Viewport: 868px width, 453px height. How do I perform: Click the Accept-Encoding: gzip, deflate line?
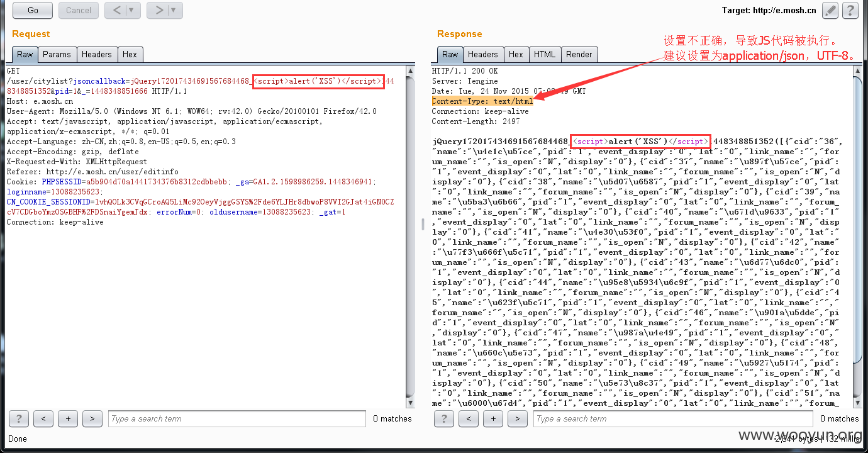tap(73, 152)
